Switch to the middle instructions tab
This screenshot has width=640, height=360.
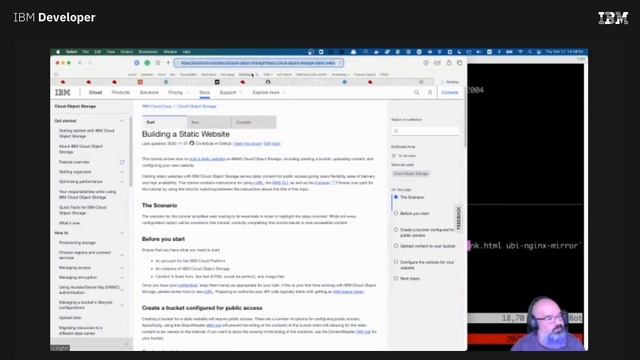[x=209, y=122]
